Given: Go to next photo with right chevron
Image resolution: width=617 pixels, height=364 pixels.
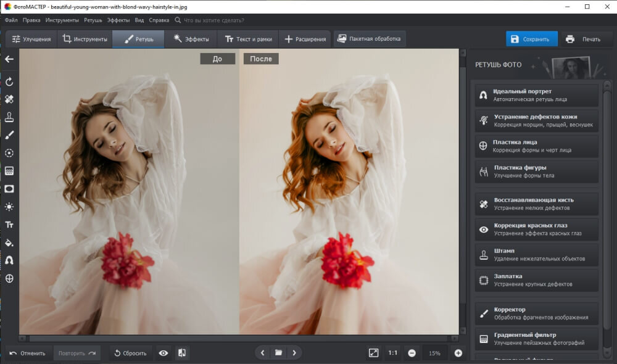Looking at the screenshot, I should click(294, 353).
